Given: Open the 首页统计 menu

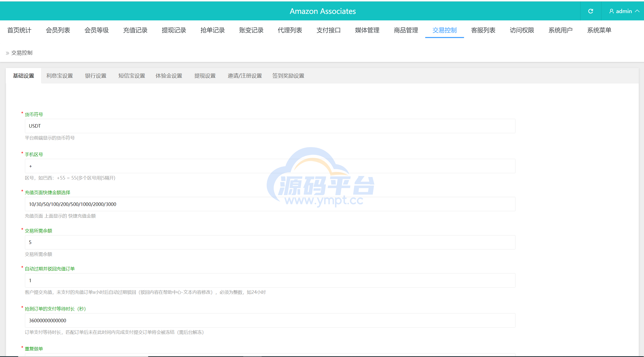Looking at the screenshot, I should (19, 30).
